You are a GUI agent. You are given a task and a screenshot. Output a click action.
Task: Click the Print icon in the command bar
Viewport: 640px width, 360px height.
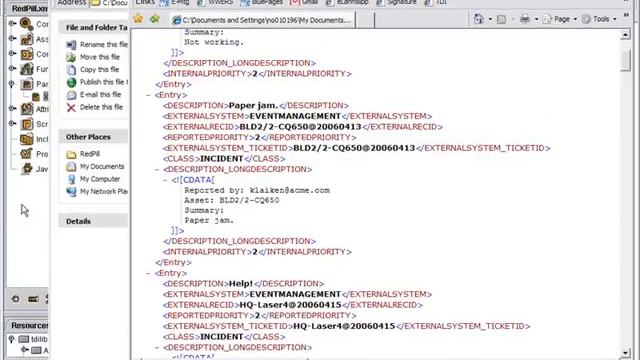[525, 19]
